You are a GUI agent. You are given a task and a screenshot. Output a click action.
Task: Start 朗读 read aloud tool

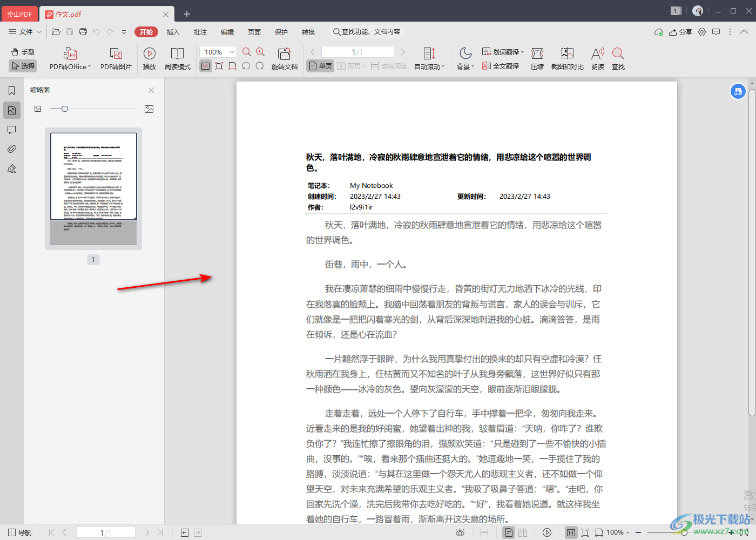point(598,59)
